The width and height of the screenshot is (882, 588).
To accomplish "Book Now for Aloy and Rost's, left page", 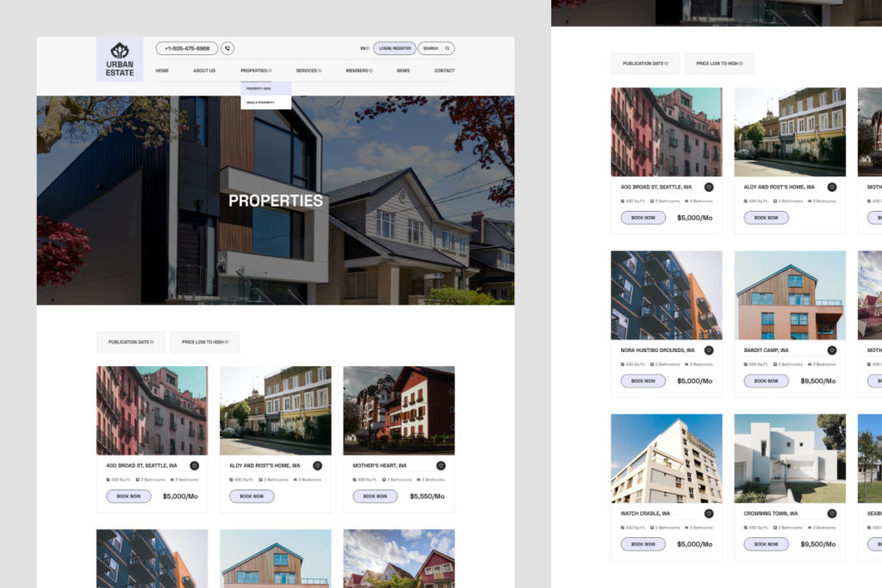I will [252, 497].
